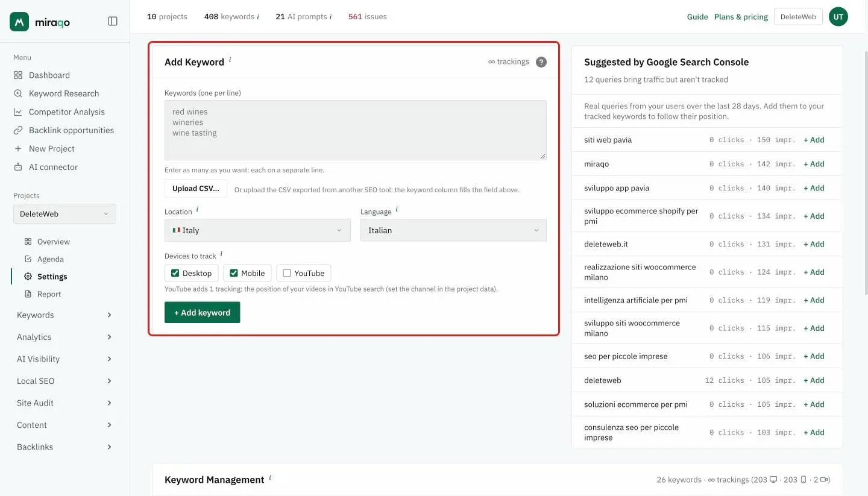Image resolution: width=868 pixels, height=496 pixels.
Task: Click the Upload CSV button
Action: (196, 188)
